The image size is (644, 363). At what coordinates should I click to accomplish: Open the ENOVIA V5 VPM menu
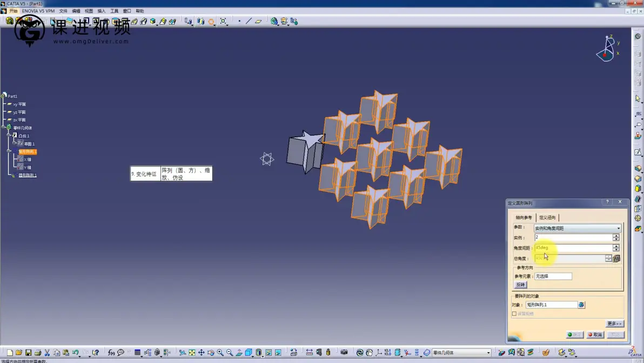(38, 11)
